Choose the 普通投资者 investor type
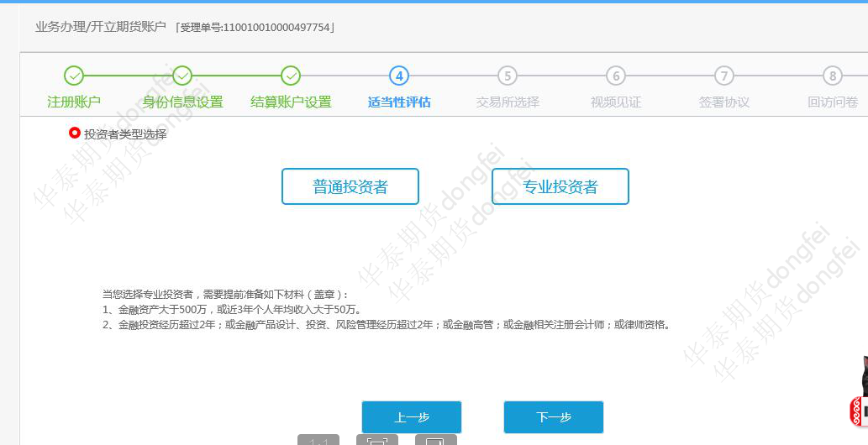 350,186
